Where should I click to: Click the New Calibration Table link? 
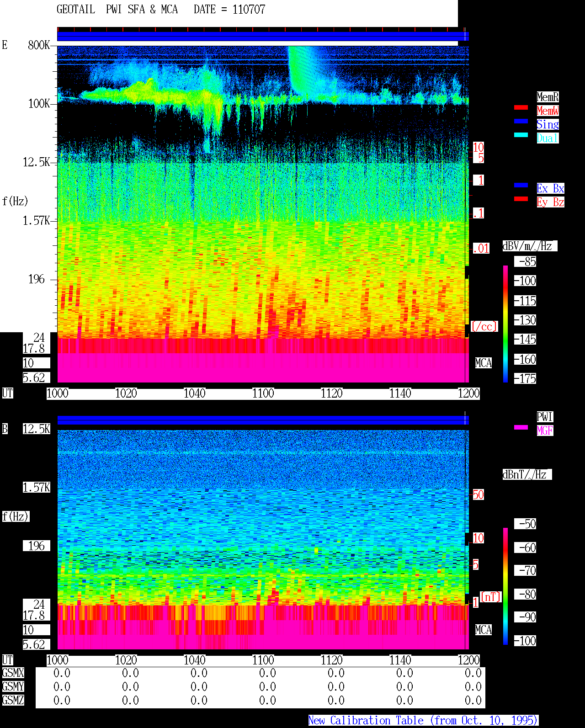(423, 720)
